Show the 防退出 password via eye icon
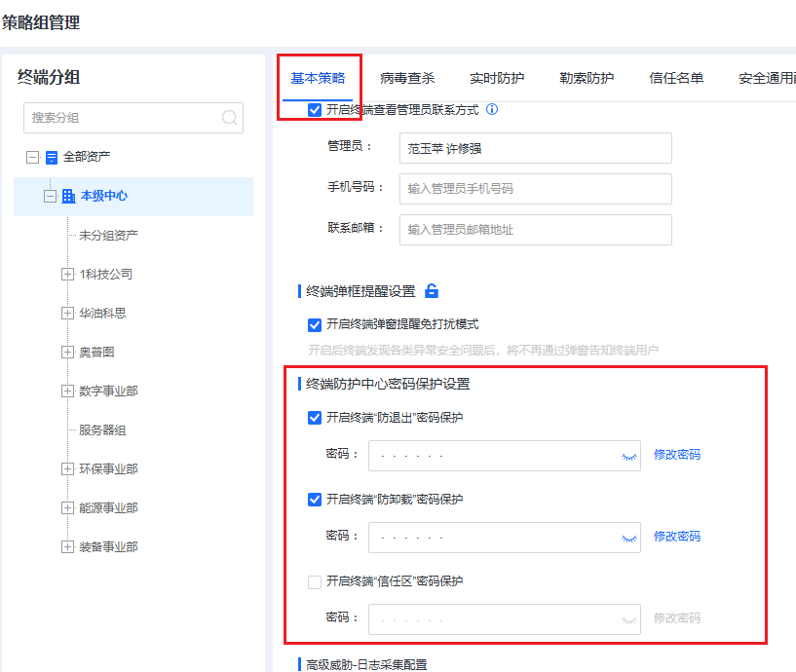Image resolution: width=796 pixels, height=672 pixels. (x=629, y=457)
